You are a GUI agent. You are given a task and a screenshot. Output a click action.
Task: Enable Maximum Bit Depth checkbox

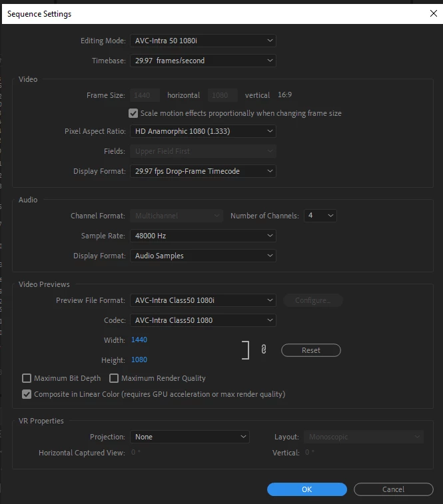tap(27, 378)
